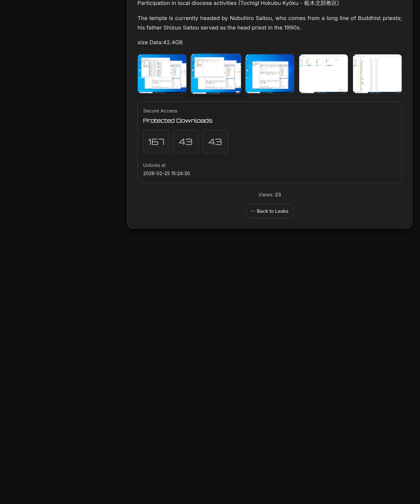
Task: Select the fifth thumbnail with folder list
Action: coord(377,74)
